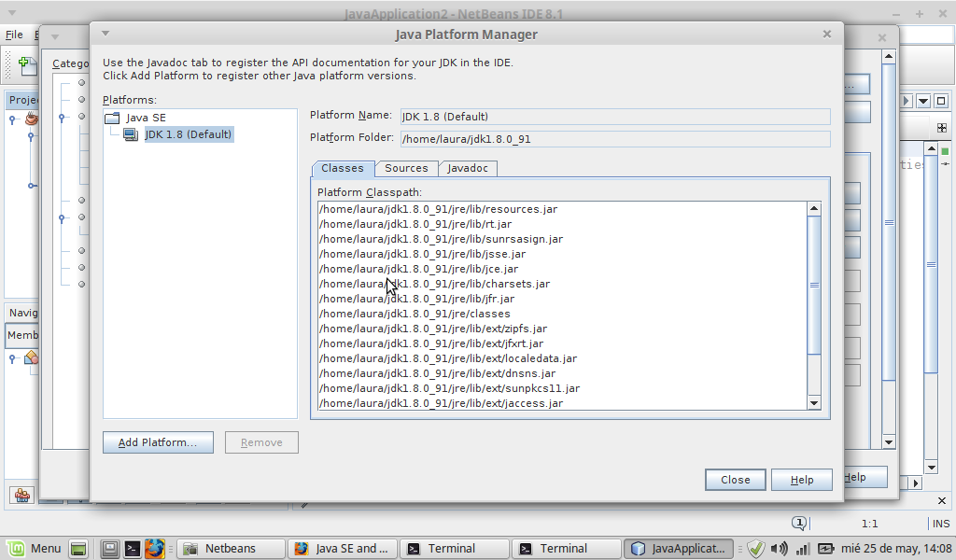This screenshot has width=956, height=560.
Task: Open the File menu
Action: [x=14, y=35]
